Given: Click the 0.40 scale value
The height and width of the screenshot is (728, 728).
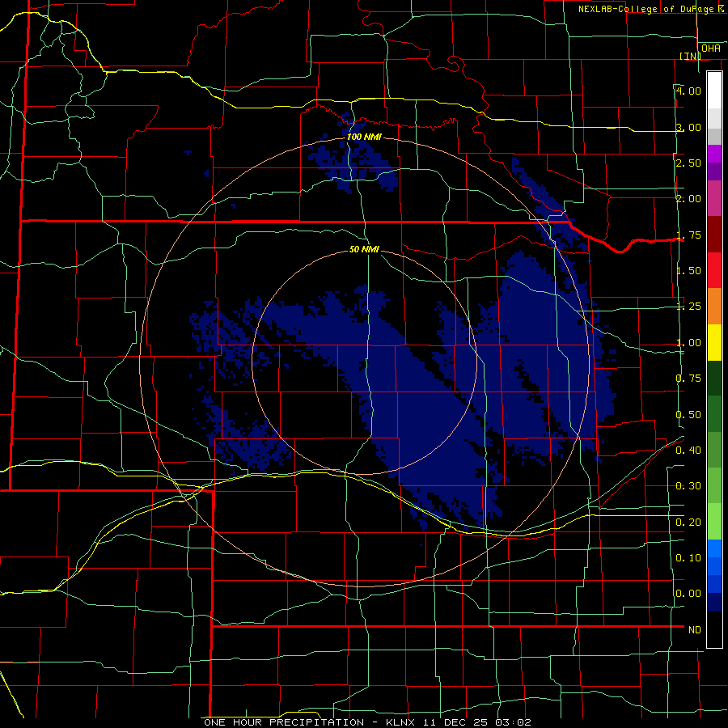Looking at the screenshot, I should (x=688, y=451).
